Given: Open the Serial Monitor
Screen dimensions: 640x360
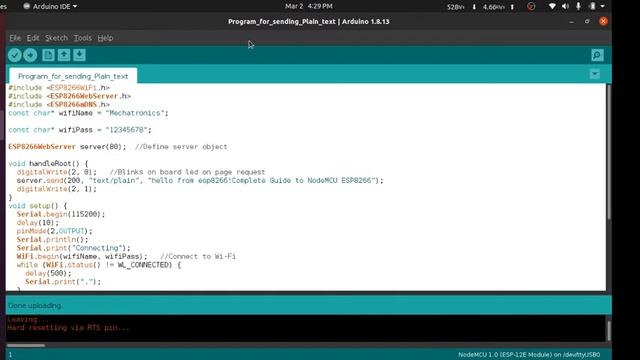Looking at the screenshot, I should [597, 55].
